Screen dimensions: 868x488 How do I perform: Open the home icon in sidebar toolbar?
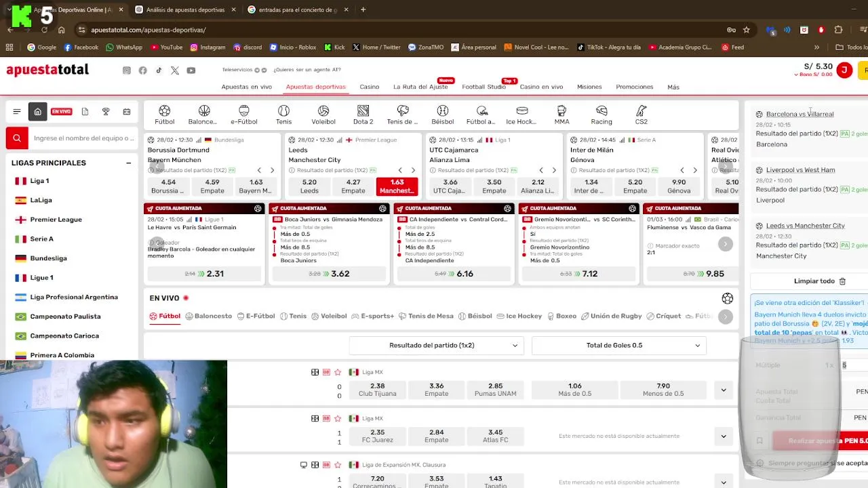(38, 112)
